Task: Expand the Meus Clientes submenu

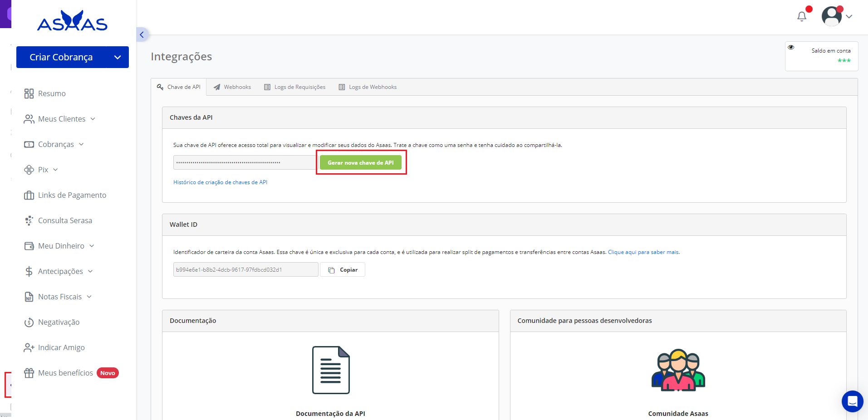Action: point(62,119)
